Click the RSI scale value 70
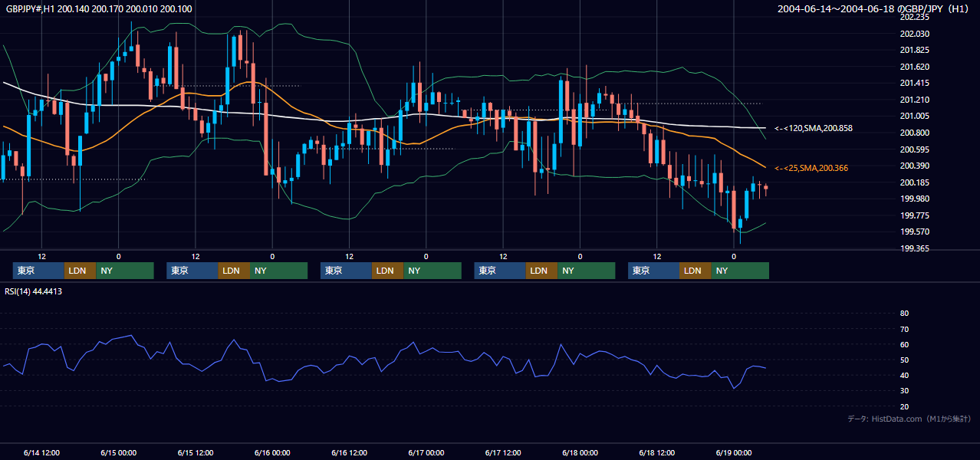This screenshot has height=460, width=980. point(904,329)
